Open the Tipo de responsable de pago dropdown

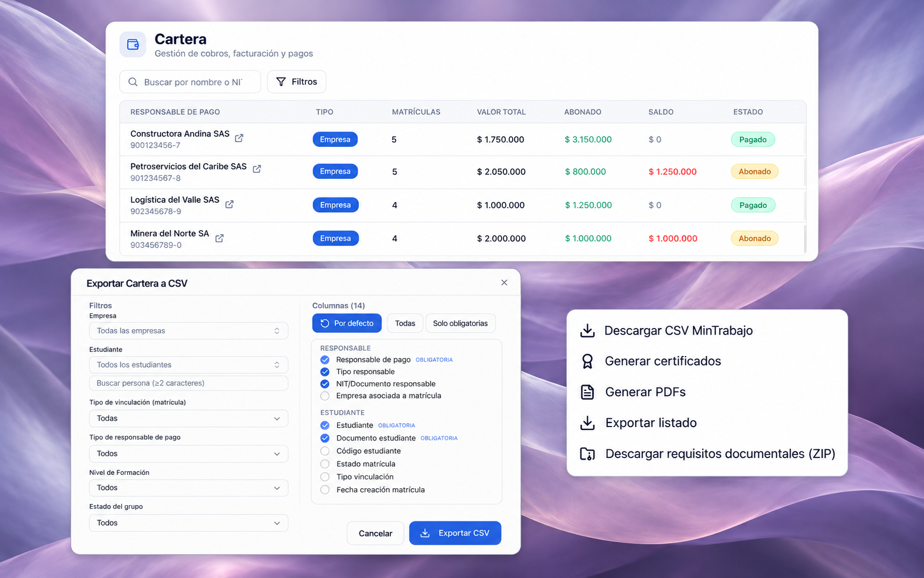[189, 453]
